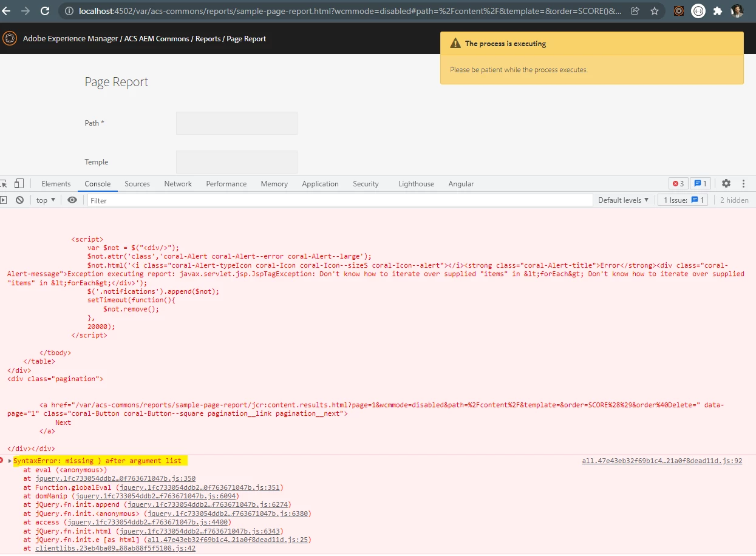Open the access jquery js:4400 link
Screen dimensions: 756x556
click(148, 522)
